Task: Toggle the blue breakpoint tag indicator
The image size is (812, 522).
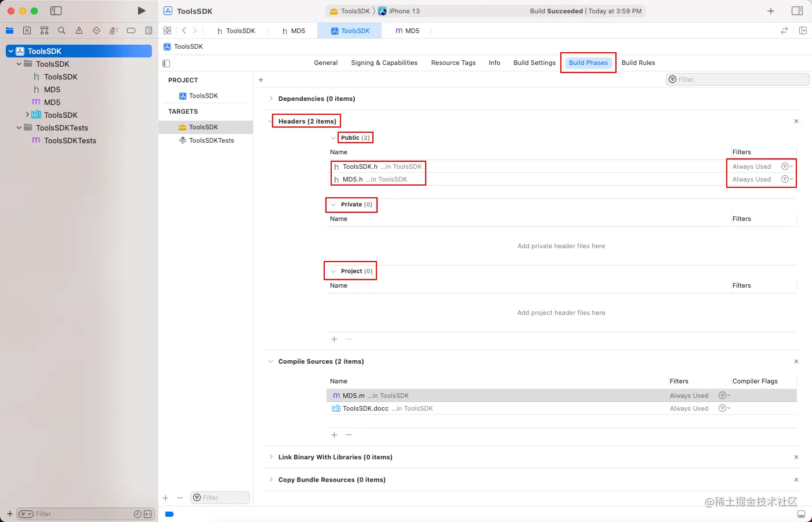Action: tap(169, 514)
